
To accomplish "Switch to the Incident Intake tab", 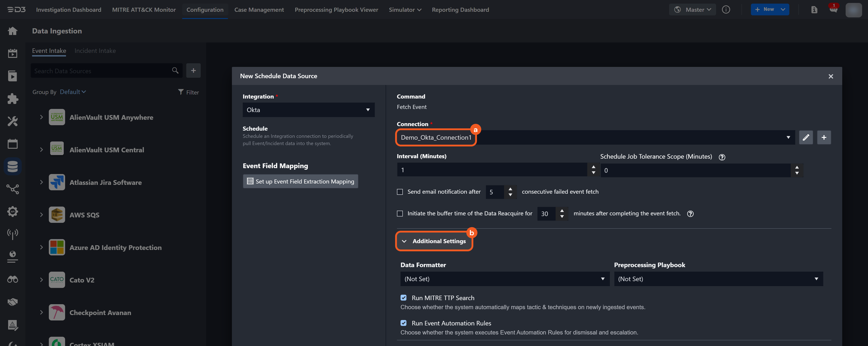I will 95,51.
